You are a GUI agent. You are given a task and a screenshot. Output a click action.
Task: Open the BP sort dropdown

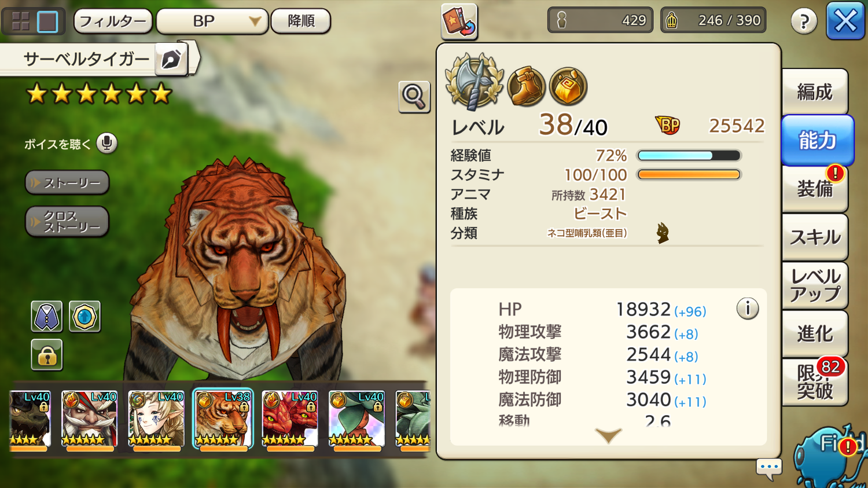[212, 21]
